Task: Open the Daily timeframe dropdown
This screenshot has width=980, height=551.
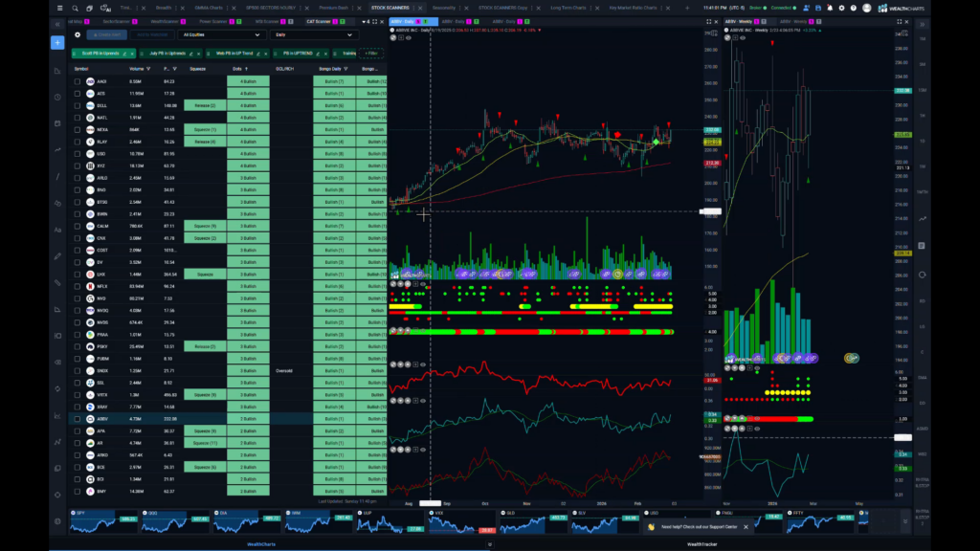Action: pyautogui.click(x=310, y=34)
